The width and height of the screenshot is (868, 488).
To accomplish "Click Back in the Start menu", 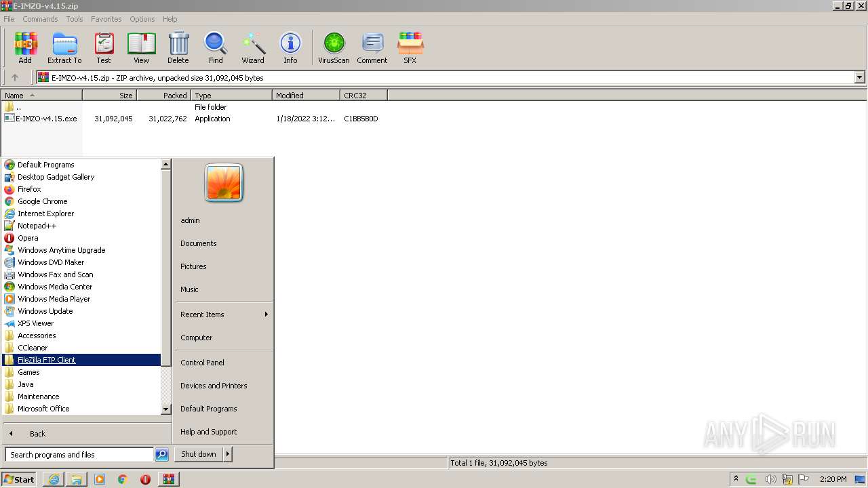I will (87, 434).
